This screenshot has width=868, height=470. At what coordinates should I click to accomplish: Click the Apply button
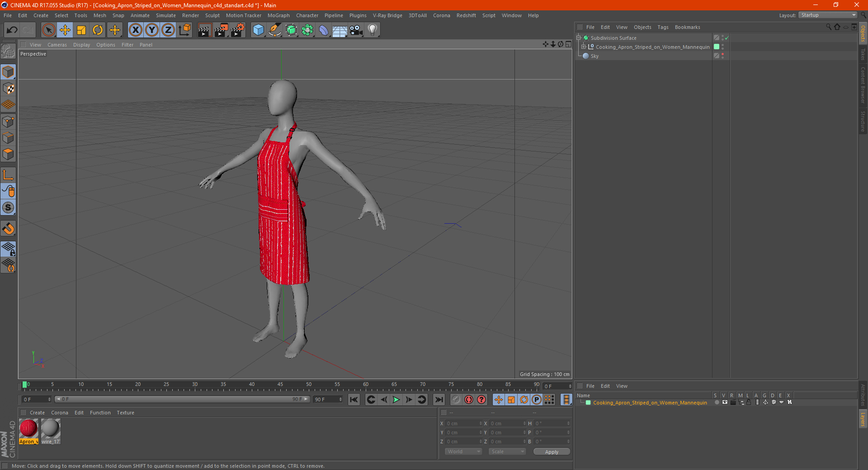[x=552, y=452]
